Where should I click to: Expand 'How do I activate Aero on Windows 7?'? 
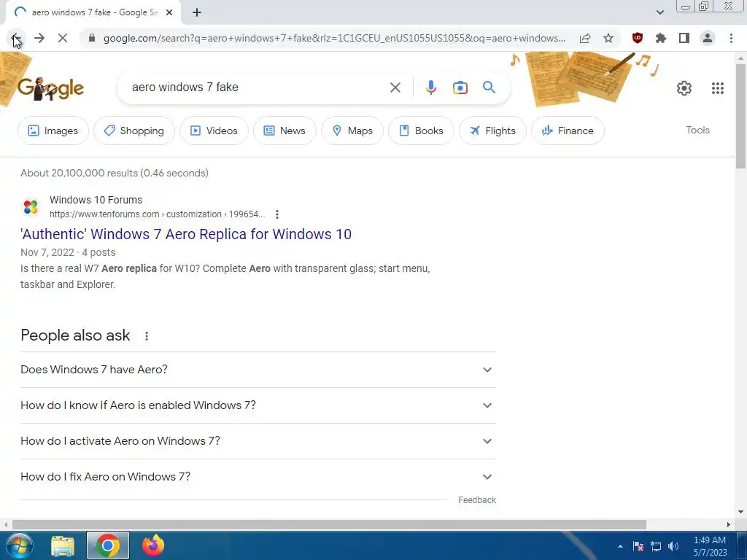pos(258,441)
